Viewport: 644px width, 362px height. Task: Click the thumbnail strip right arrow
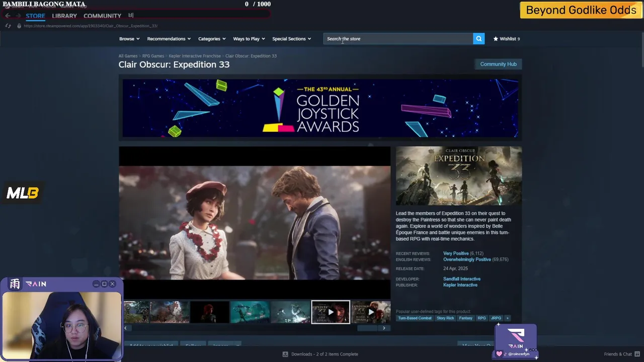pyautogui.click(x=384, y=328)
